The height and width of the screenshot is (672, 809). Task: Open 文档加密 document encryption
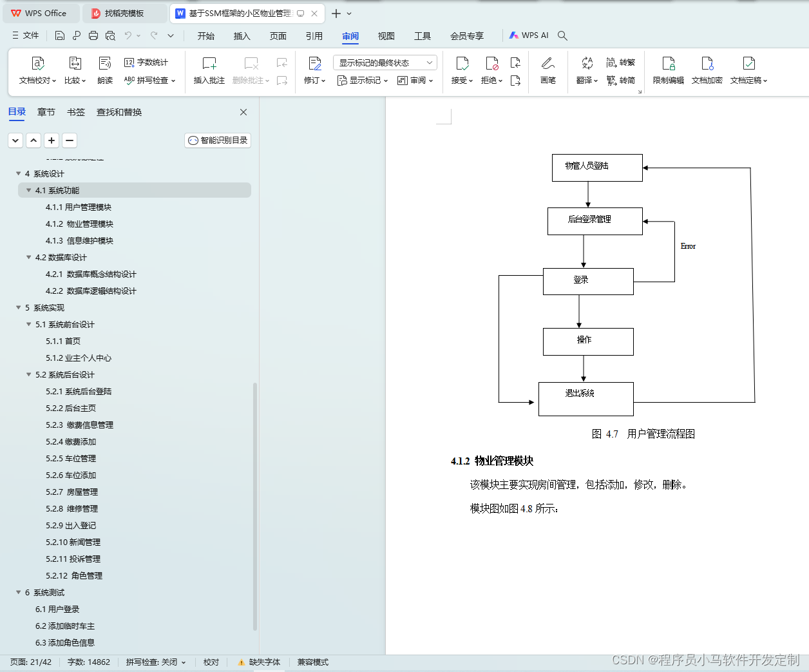click(707, 71)
